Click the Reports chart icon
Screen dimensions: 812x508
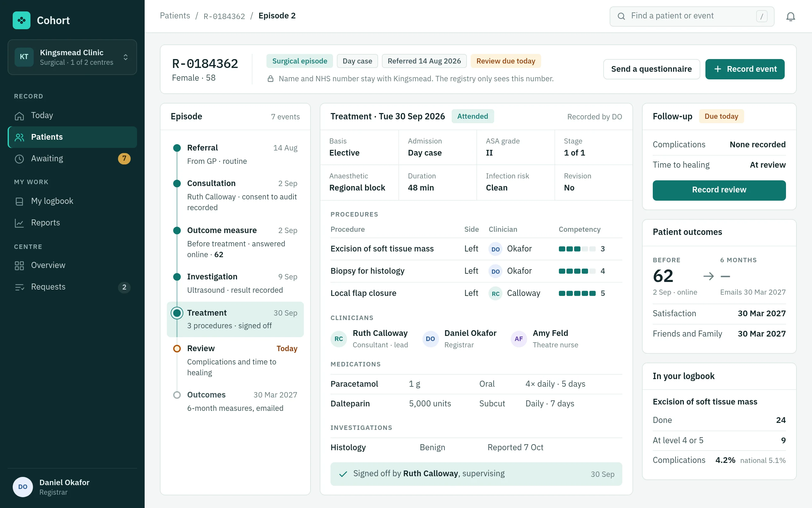tap(19, 223)
